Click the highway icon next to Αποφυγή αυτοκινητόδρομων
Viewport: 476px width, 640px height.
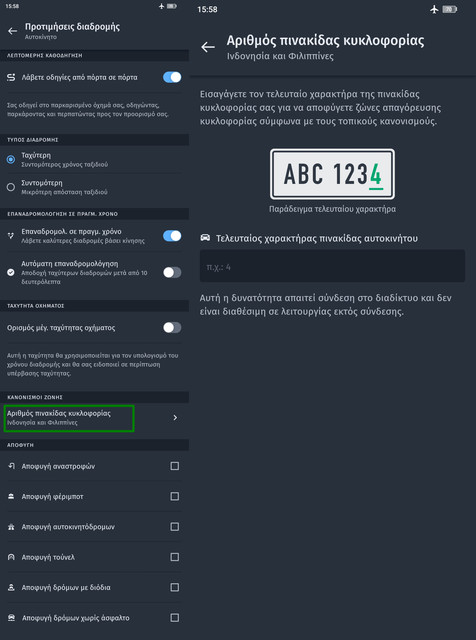11,527
